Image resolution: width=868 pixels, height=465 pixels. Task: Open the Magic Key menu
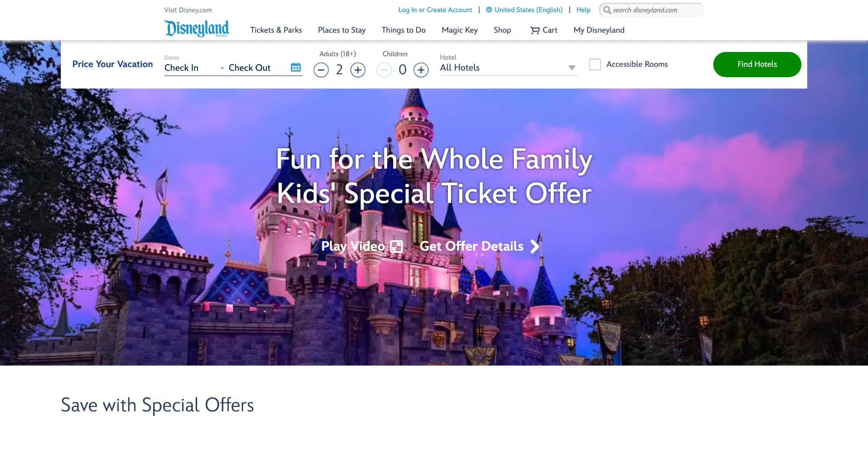coord(460,30)
